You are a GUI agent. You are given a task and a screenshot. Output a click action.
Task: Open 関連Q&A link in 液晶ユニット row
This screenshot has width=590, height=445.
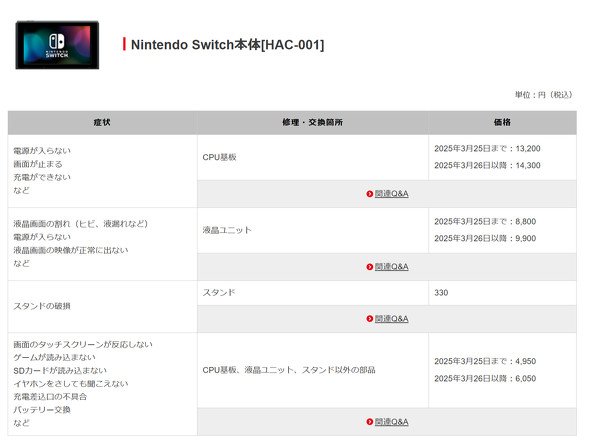coord(391,267)
